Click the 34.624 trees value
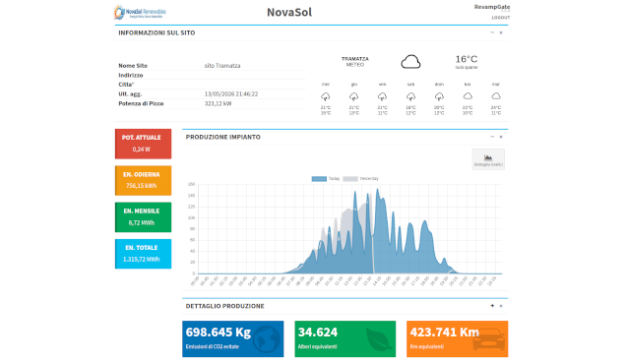 318,333
